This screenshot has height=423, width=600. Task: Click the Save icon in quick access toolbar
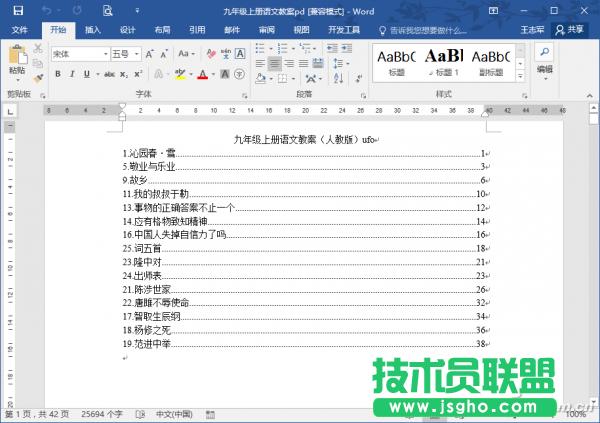pyautogui.click(x=17, y=10)
